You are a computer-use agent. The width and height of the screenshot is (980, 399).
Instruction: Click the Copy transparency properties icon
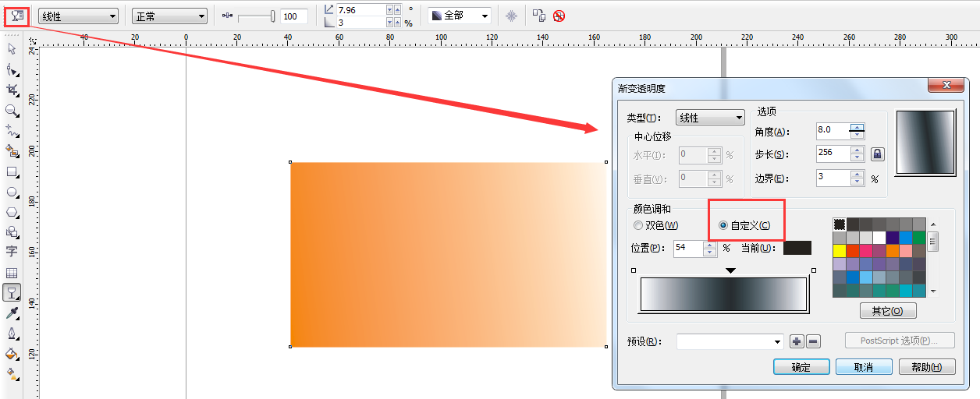click(x=539, y=16)
